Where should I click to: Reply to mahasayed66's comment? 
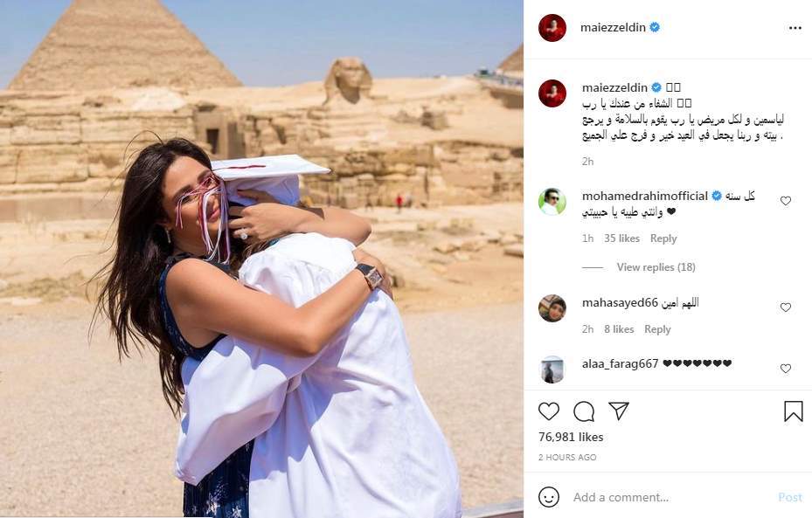(x=657, y=329)
